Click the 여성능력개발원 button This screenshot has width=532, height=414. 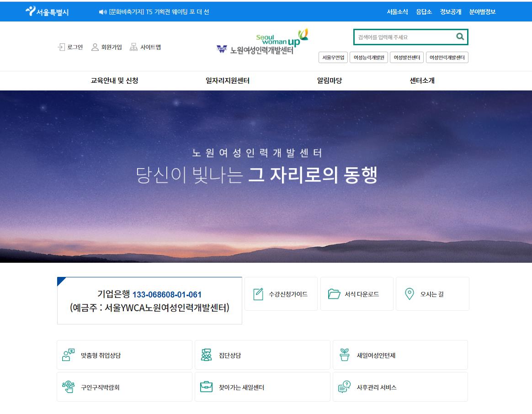(x=369, y=58)
